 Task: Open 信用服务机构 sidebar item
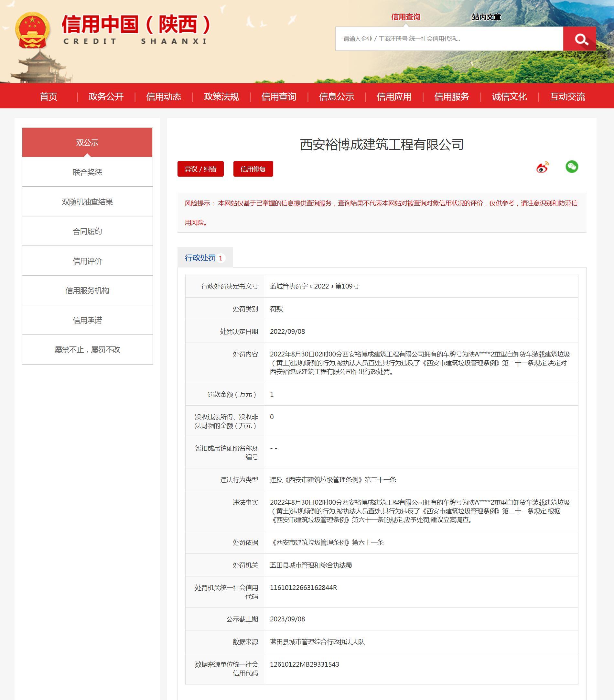coord(87,290)
